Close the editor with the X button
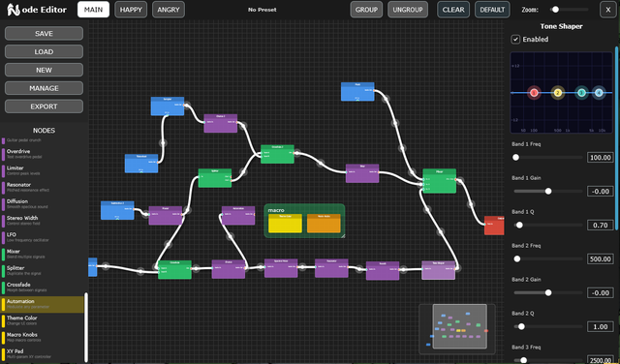The image size is (620, 364). [x=608, y=10]
